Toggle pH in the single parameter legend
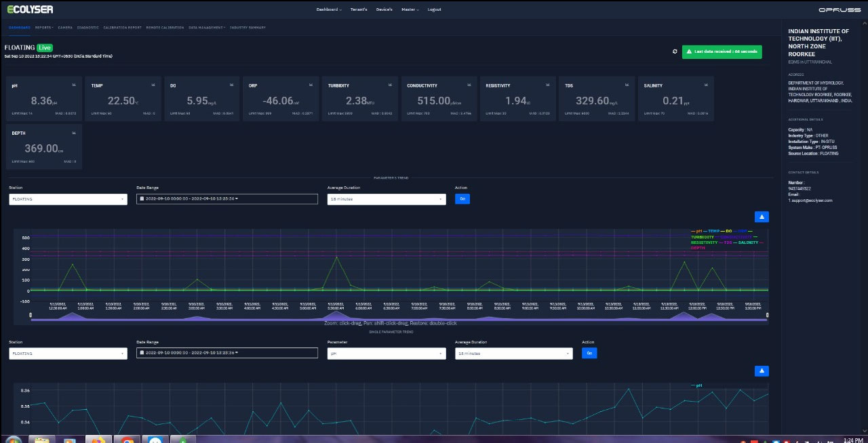Image resolution: width=868 pixels, height=443 pixels. pyautogui.click(x=696, y=385)
